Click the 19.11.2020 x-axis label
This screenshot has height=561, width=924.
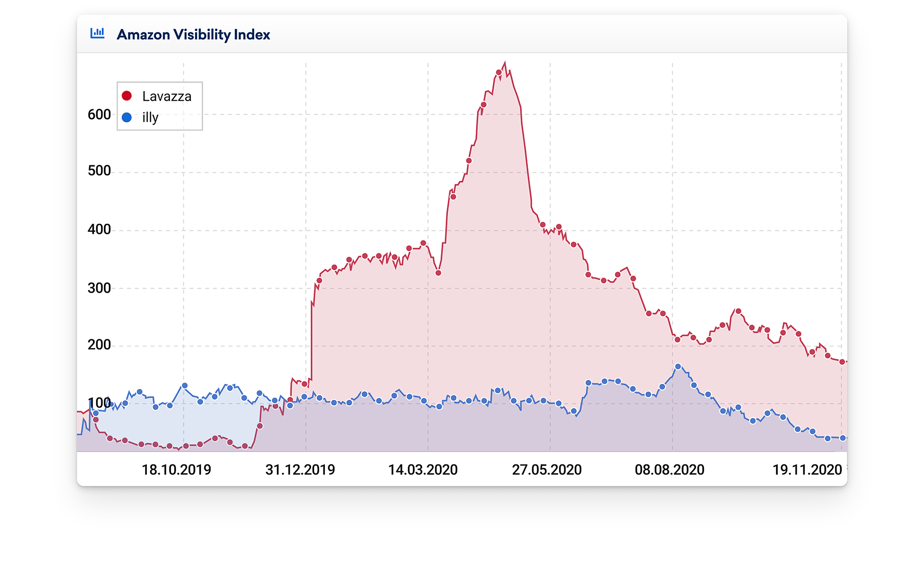pyautogui.click(x=807, y=469)
